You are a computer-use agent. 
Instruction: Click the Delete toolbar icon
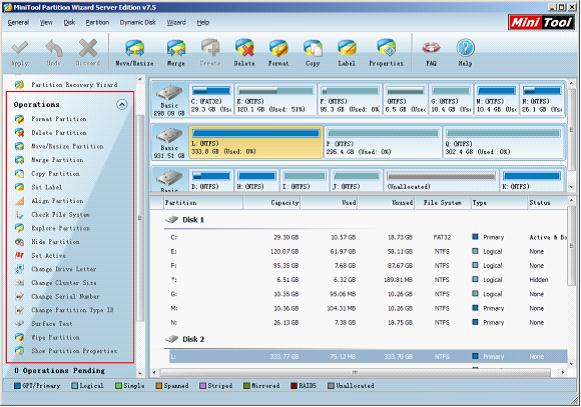point(245,49)
